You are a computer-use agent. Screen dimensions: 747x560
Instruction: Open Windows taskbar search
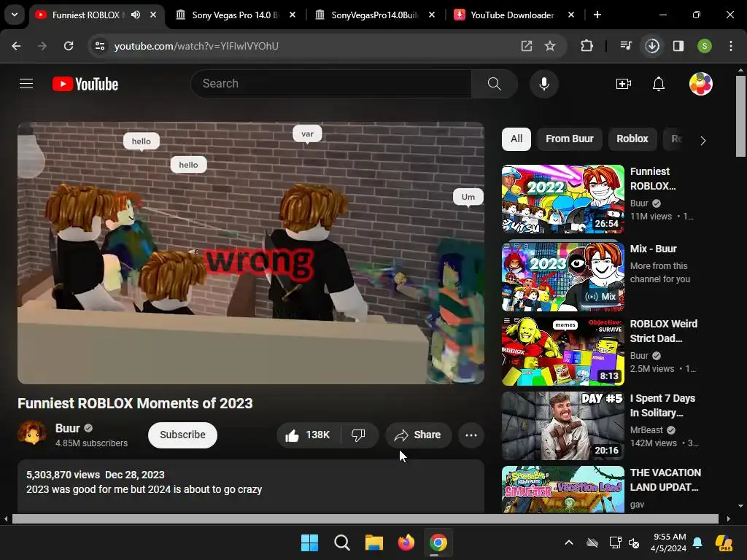341,542
